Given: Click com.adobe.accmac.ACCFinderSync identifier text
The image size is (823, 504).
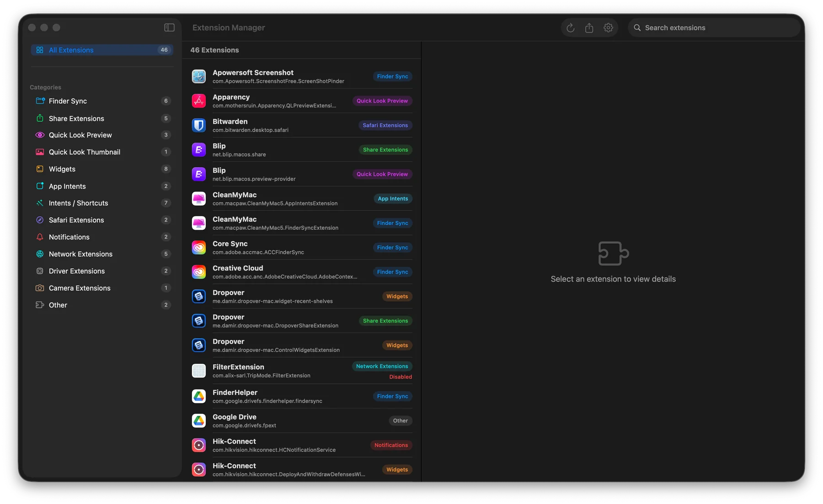Looking at the screenshot, I should pos(258,252).
